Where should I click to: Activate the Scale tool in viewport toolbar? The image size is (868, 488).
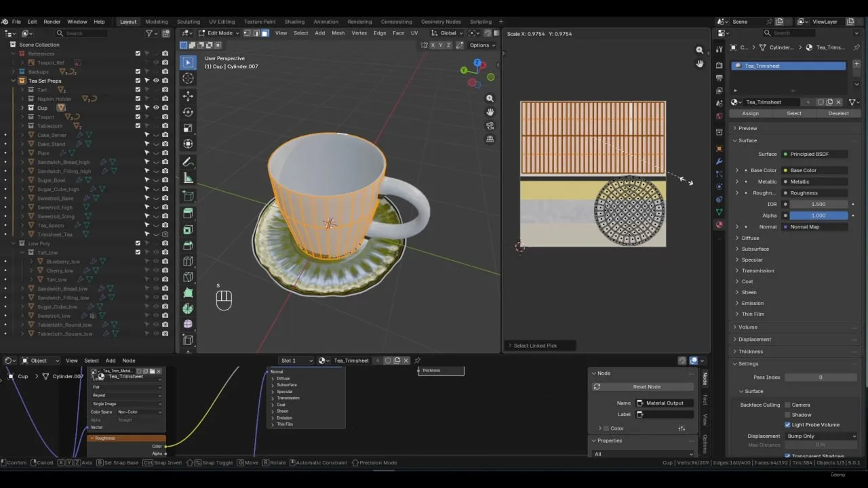coord(188,128)
